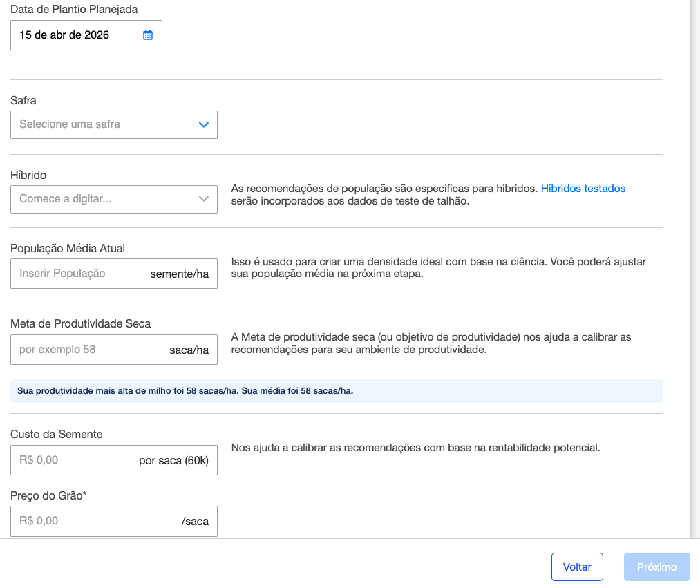Open the calendar picker icon in date field
Image resolution: width=700 pixels, height=588 pixels.
pyautogui.click(x=147, y=35)
